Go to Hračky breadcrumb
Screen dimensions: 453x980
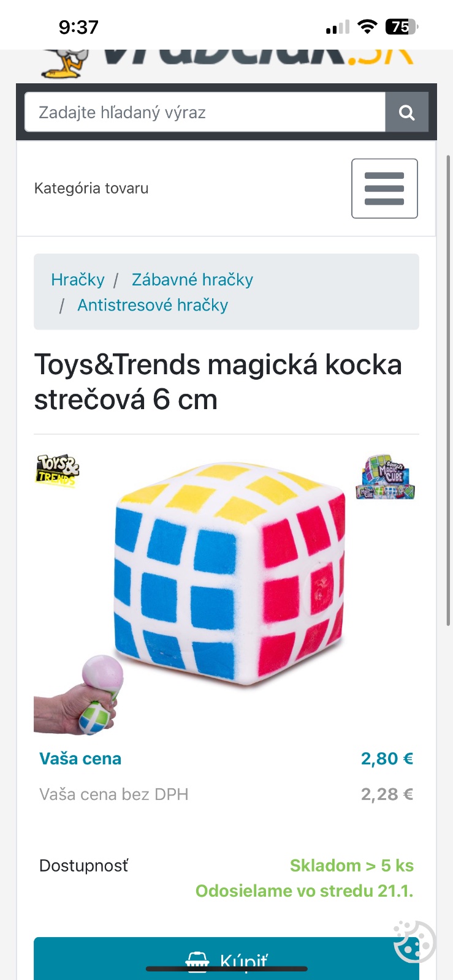click(x=78, y=280)
